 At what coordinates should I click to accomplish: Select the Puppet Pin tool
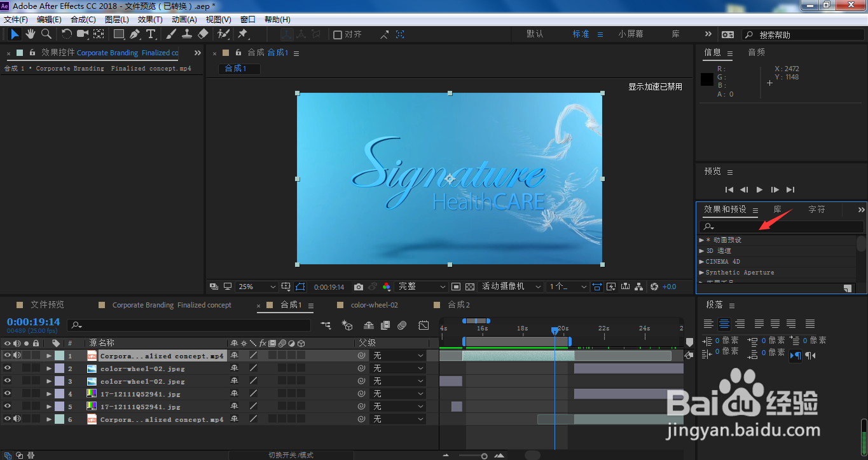(x=243, y=34)
